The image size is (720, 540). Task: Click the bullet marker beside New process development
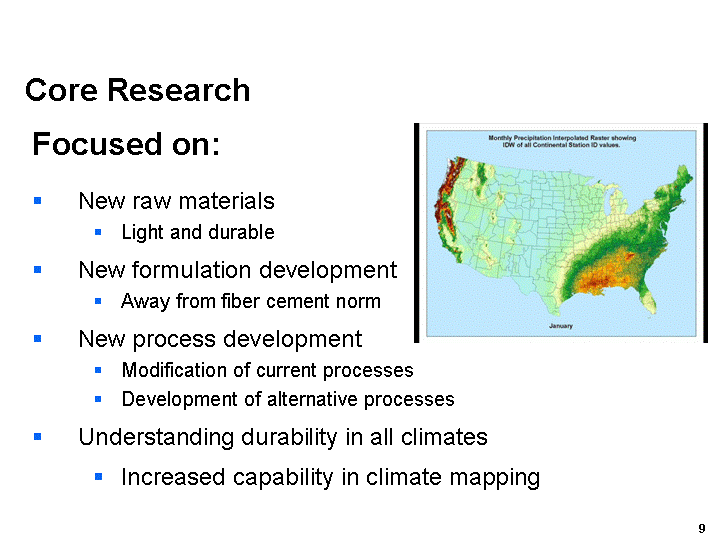[x=38, y=339]
